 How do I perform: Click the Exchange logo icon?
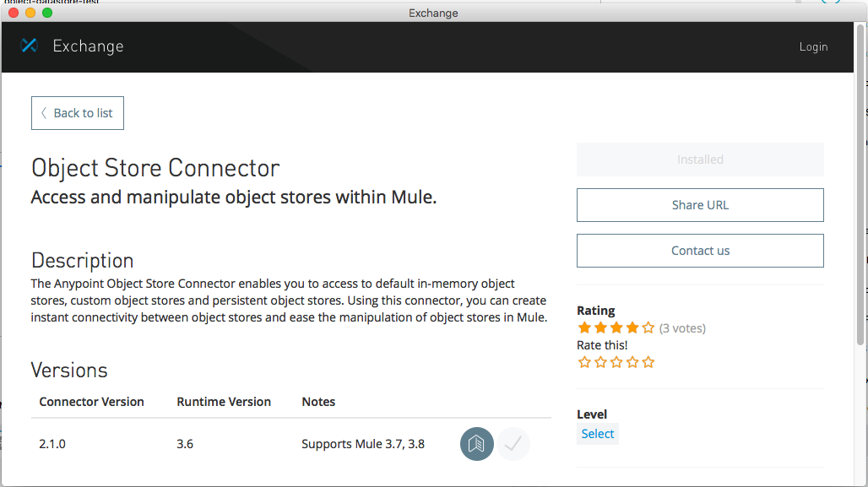(30, 46)
